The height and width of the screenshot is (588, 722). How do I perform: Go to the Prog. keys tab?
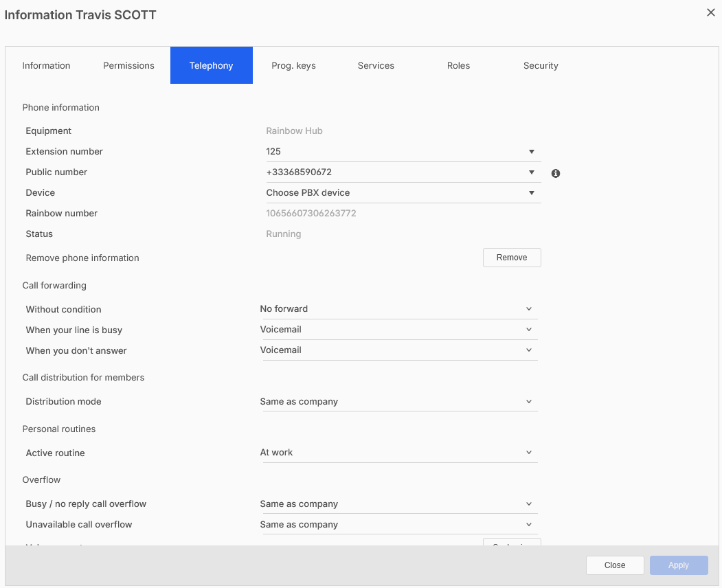pyautogui.click(x=293, y=66)
